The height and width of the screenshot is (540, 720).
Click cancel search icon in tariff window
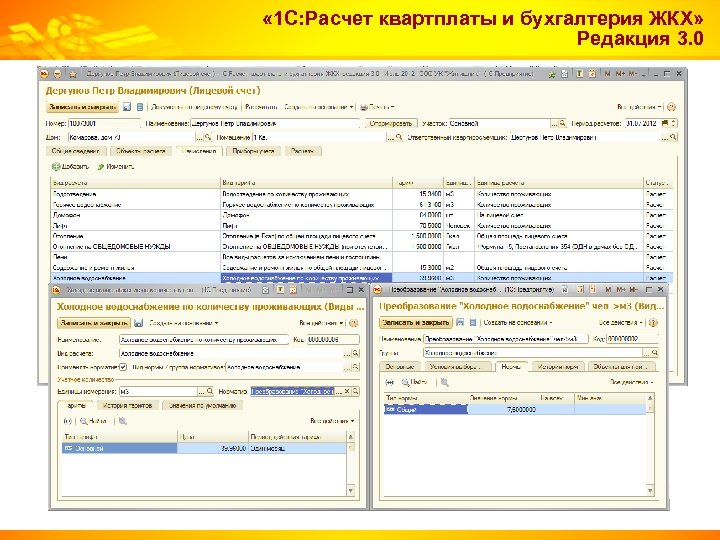point(123,421)
